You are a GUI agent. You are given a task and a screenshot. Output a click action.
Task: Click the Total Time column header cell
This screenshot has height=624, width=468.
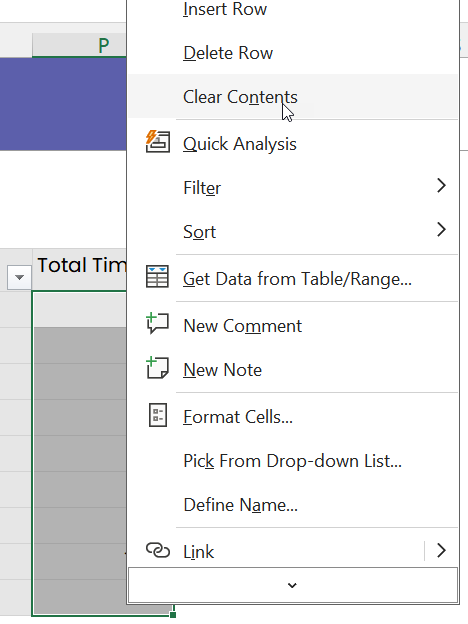pos(79,265)
